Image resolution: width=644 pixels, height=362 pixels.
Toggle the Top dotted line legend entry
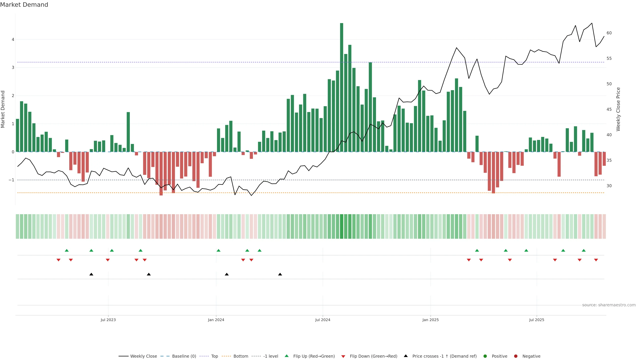tap(214, 356)
